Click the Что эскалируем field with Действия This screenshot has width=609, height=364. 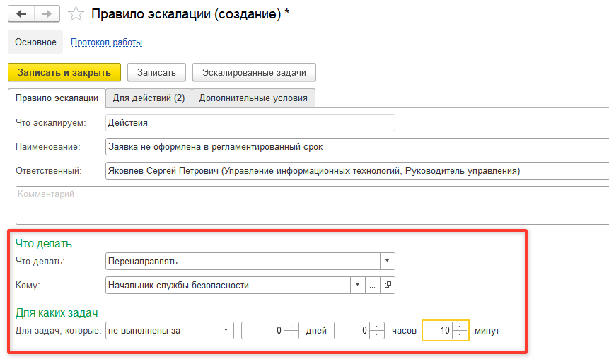250,122
